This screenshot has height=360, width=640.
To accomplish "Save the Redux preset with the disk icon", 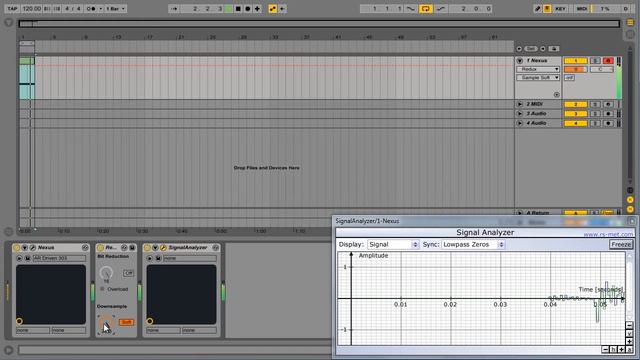I will tap(132, 248).
